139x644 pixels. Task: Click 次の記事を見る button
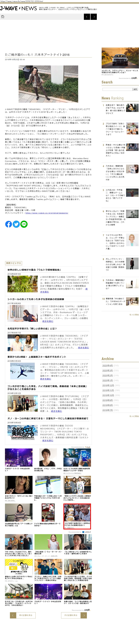click(71, 615)
